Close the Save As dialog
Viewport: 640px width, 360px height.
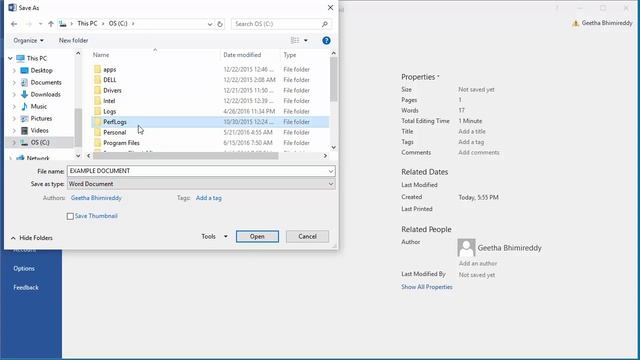[330, 8]
